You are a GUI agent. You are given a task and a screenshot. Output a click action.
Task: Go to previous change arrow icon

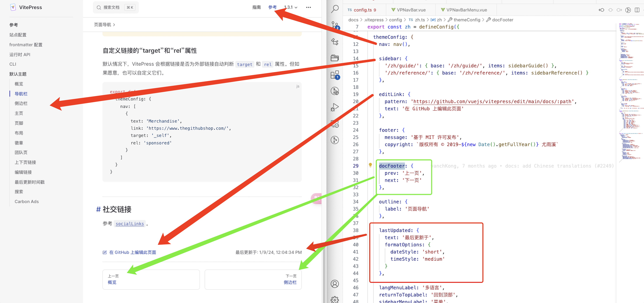(601, 10)
